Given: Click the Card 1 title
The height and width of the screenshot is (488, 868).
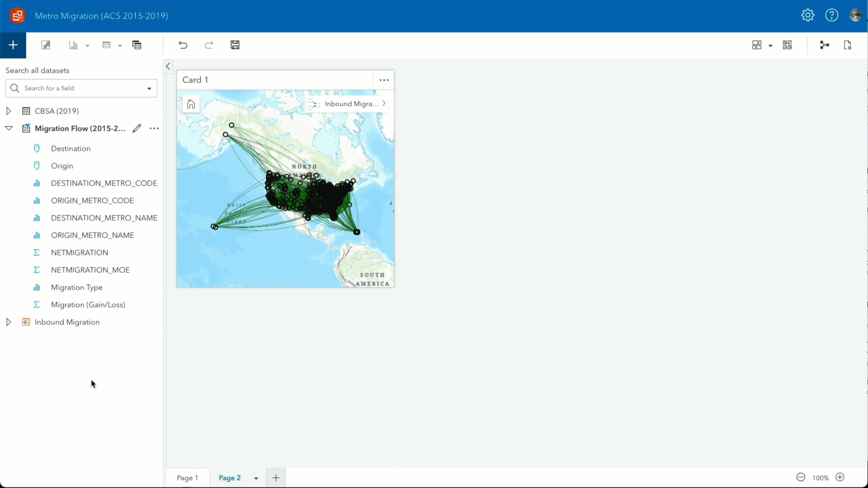Looking at the screenshot, I should pyautogui.click(x=195, y=80).
